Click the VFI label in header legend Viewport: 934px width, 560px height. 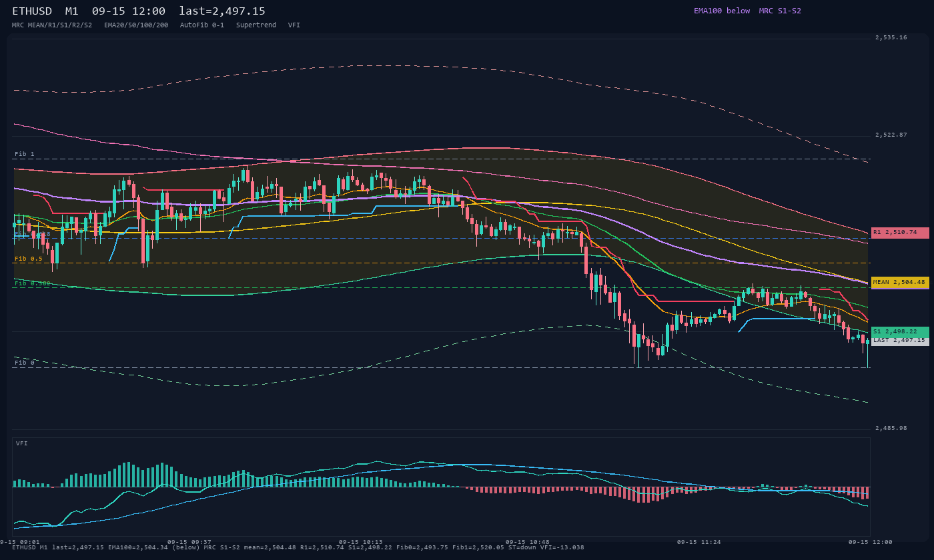(294, 25)
